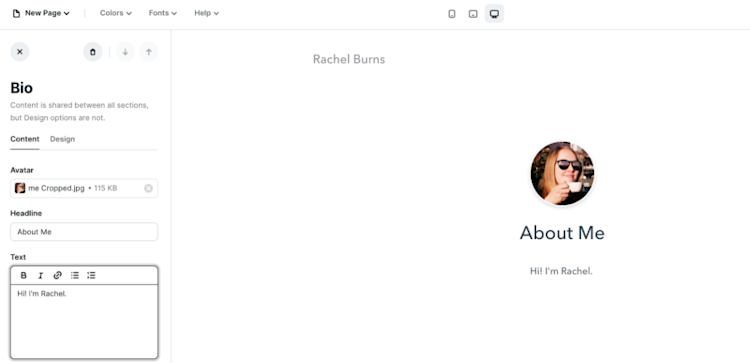This screenshot has width=750, height=363.
Task: Switch to the Design tab
Action: pos(63,139)
